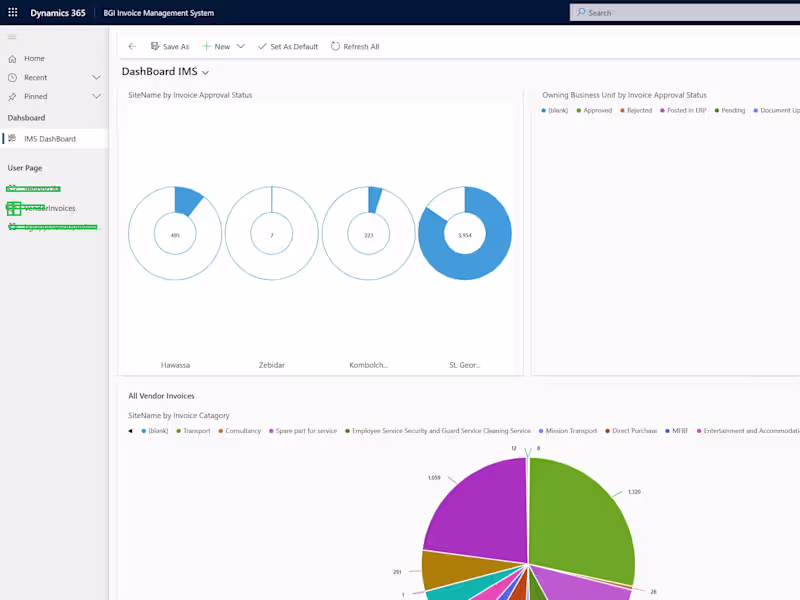Open the Dynamics 365 app launcher grid
This screenshot has width=800, height=600.
(11, 12)
